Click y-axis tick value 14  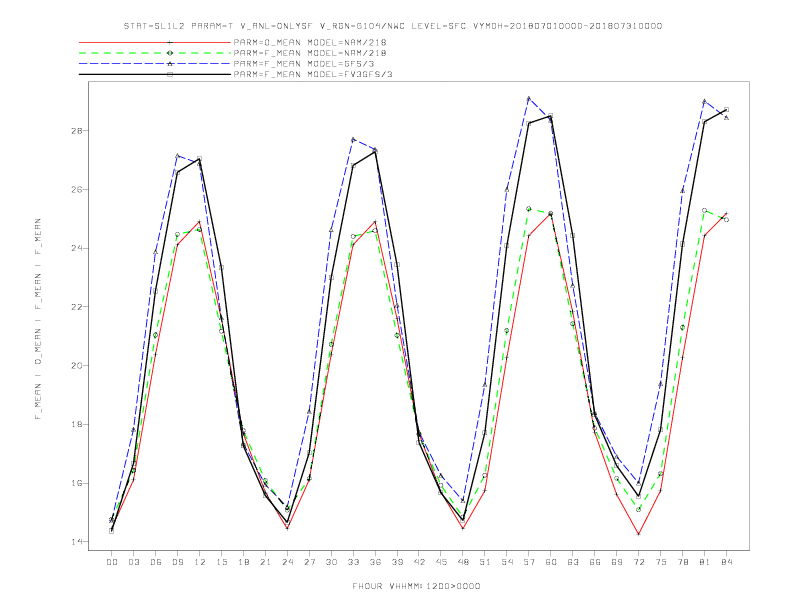click(76, 542)
